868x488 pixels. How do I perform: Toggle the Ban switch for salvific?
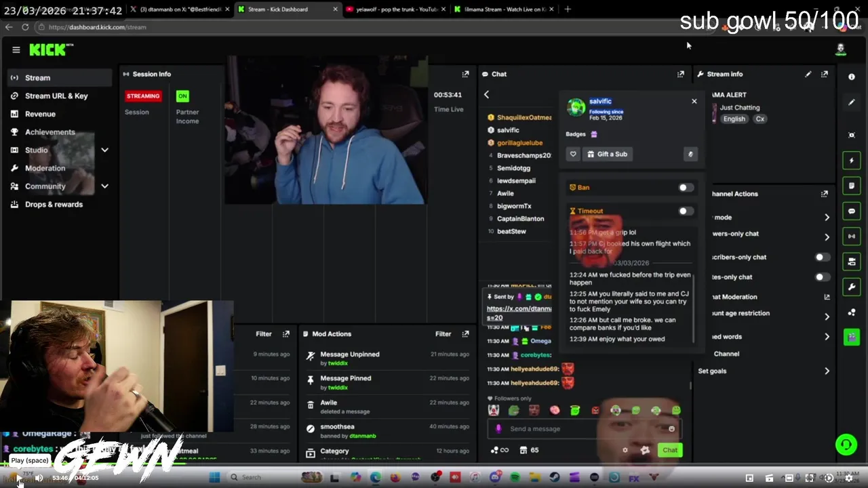tap(686, 188)
